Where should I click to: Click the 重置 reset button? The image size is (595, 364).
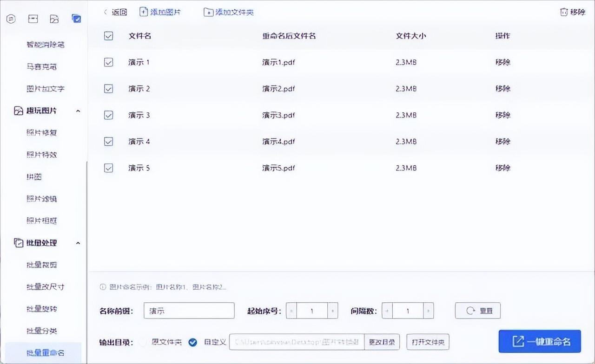[477, 311]
